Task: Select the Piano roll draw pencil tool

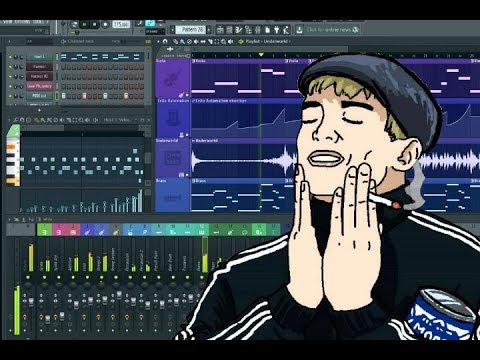Action: point(36,120)
